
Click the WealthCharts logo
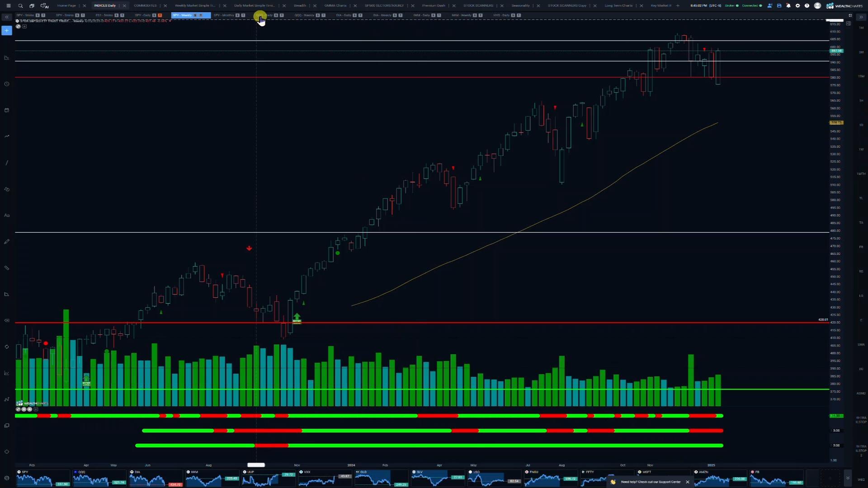coord(844,6)
